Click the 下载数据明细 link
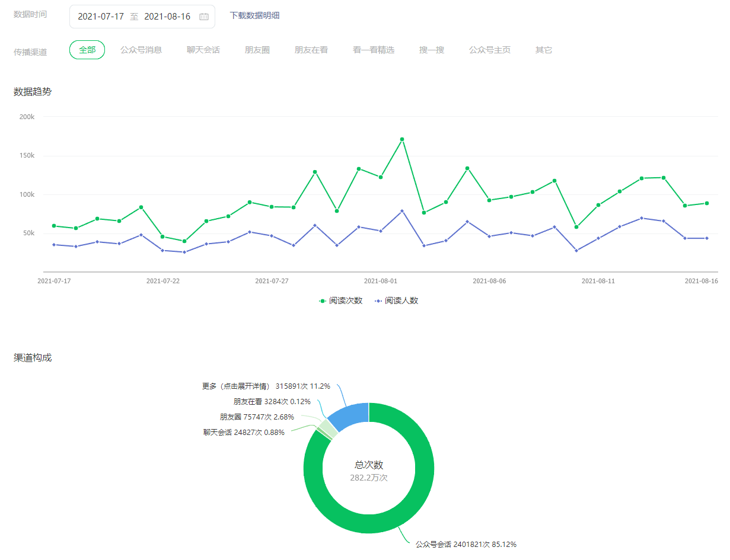This screenshot has width=730, height=560. (x=254, y=15)
